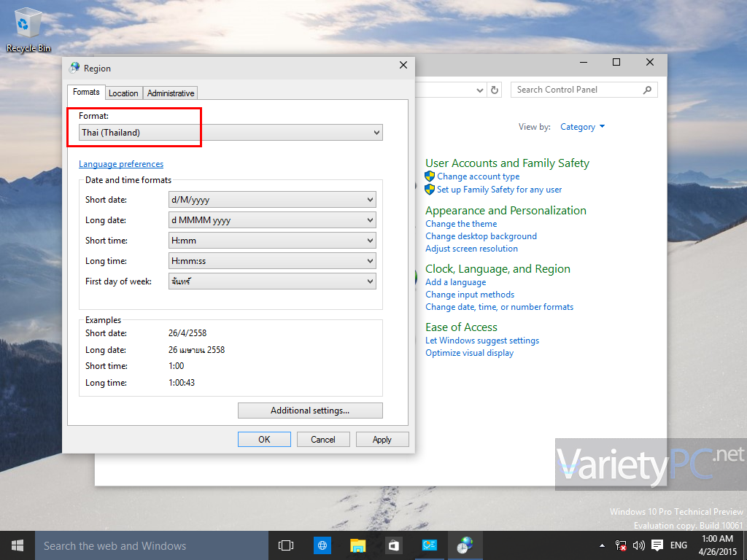The image size is (747, 560).
Task: Click the ENG input language indicator
Action: (678, 545)
